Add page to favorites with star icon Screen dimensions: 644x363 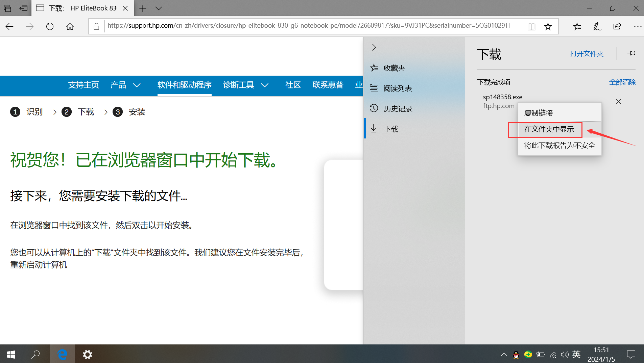548,26
